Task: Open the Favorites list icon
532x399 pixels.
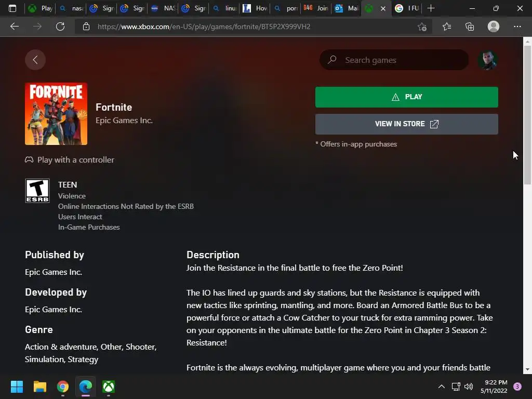Action: tap(447, 26)
